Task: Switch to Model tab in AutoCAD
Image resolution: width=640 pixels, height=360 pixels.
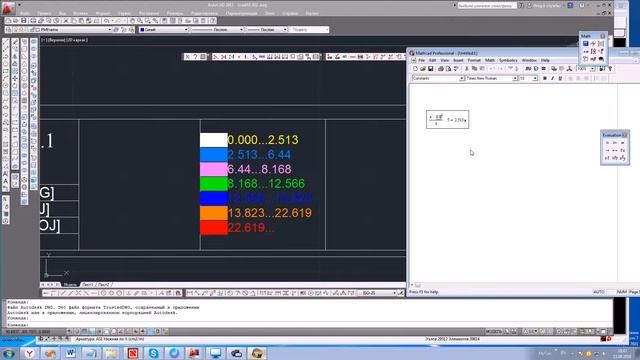Action: pyautogui.click(x=70, y=284)
